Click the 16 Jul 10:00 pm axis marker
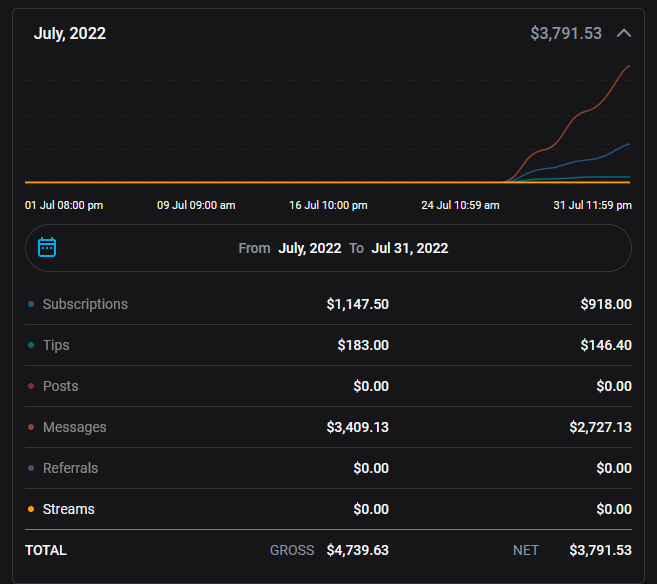This screenshot has height=584, width=657. tap(328, 205)
